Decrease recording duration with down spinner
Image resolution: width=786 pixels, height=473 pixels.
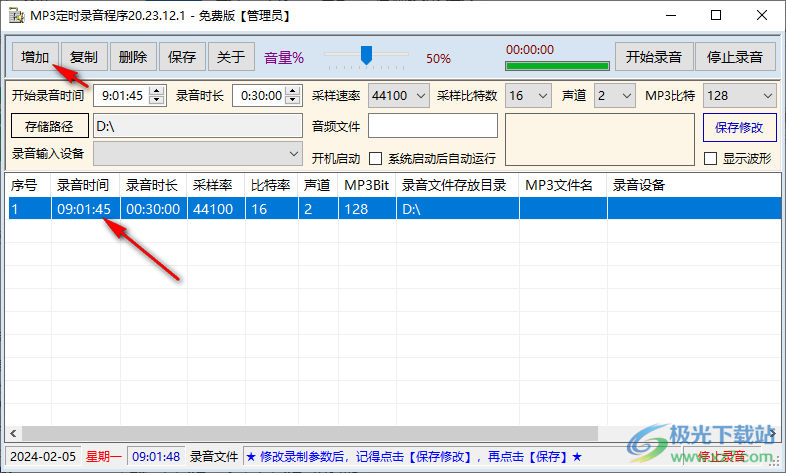pyautogui.click(x=292, y=100)
